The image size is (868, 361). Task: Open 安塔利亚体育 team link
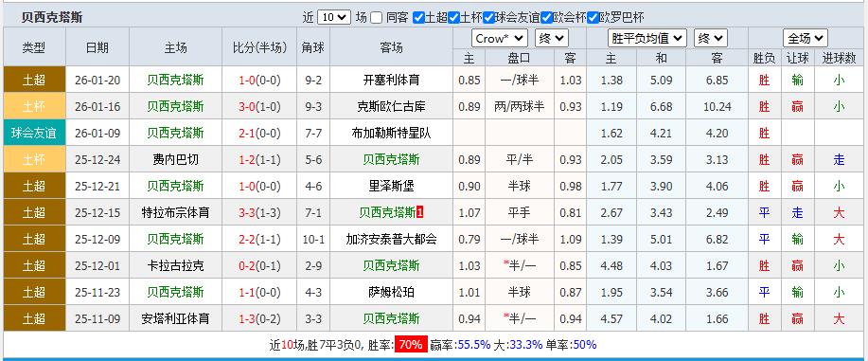pyautogui.click(x=175, y=319)
